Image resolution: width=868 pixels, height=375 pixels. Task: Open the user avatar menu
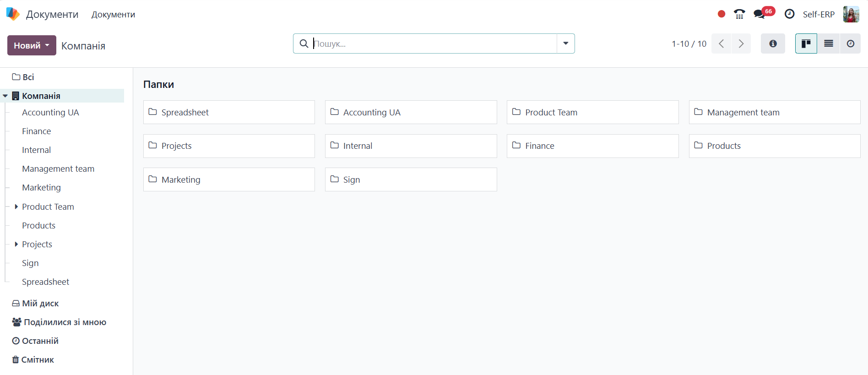click(851, 14)
